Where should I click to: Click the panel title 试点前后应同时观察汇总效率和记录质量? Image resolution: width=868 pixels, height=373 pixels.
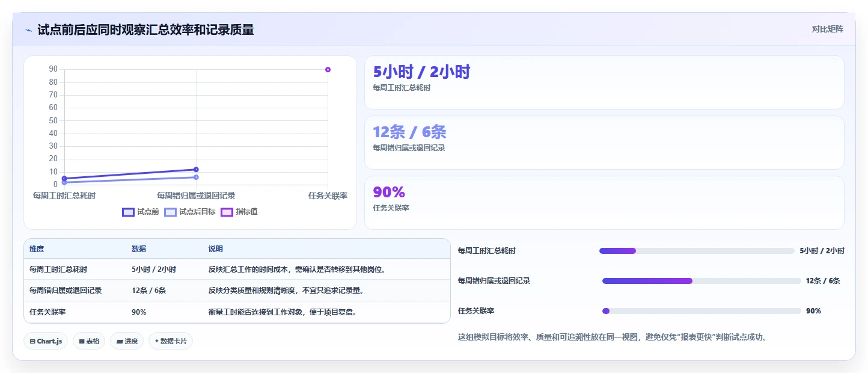click(145, 29)
